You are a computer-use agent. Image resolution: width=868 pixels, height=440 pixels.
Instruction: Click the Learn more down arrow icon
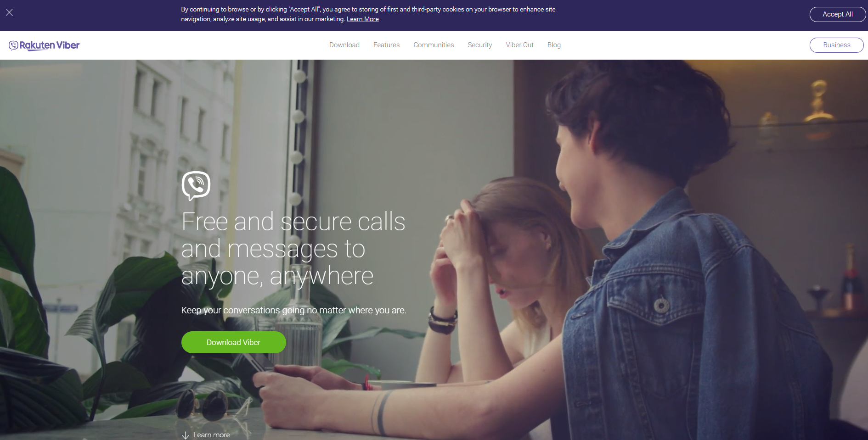click(x=186, y=435)
